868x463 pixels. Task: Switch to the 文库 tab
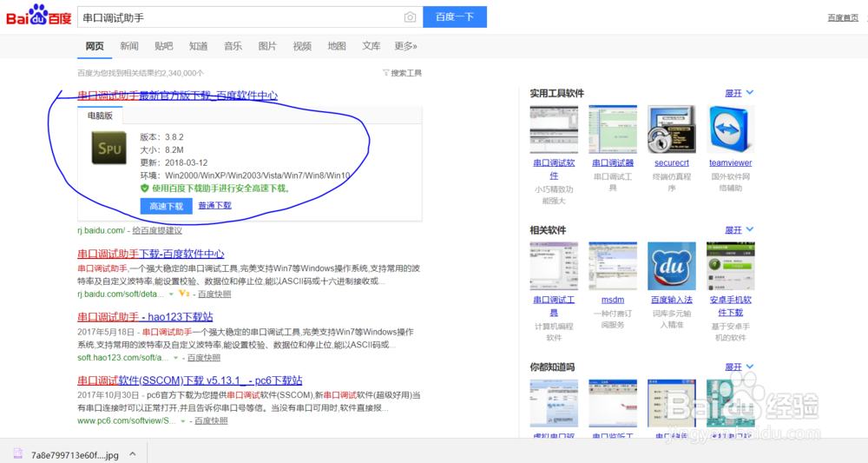tap(371, 46)
